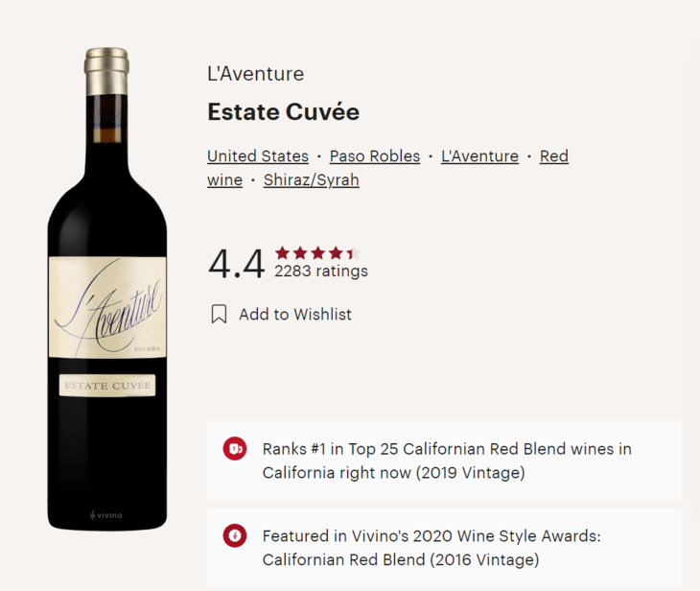Click the bookmark icon beside Add to Wishlist
This screenshot has height=591, width=700.
(x=219, y=315)
